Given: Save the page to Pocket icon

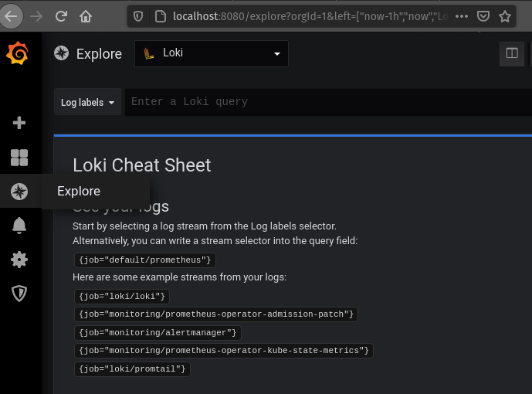Looking at the screenshot, I should point(483,16).
